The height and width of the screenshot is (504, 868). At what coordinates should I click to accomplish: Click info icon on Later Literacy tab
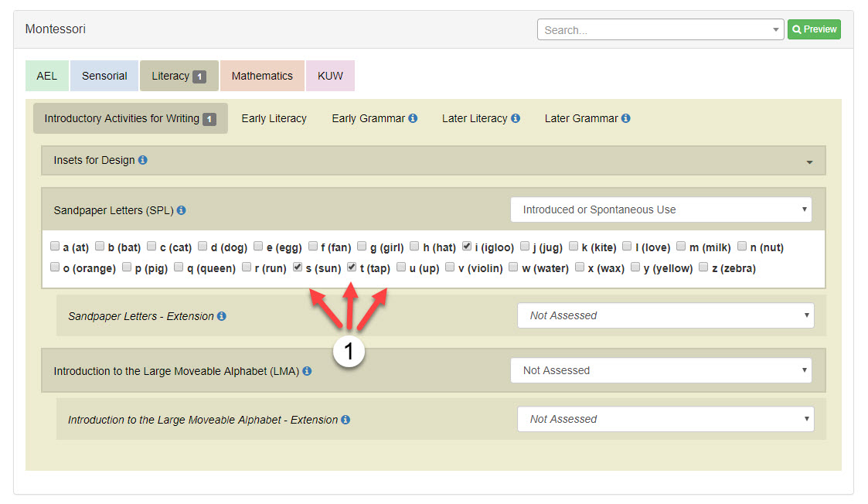pos(516,118)
